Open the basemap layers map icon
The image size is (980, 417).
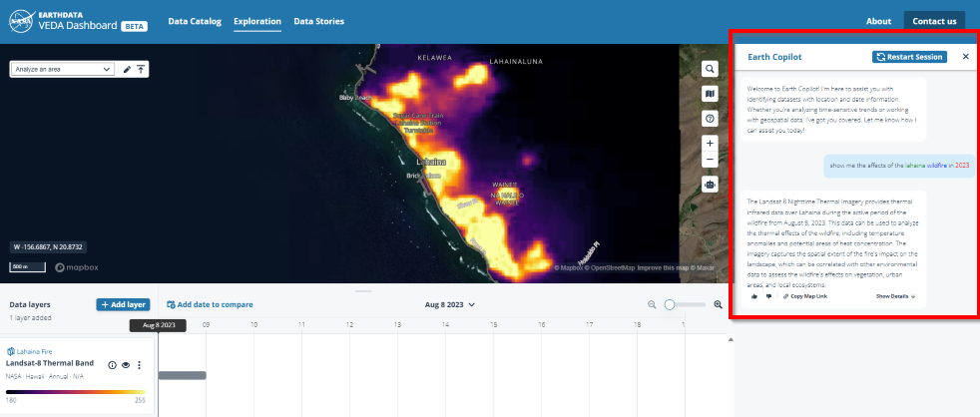point(710,94)
